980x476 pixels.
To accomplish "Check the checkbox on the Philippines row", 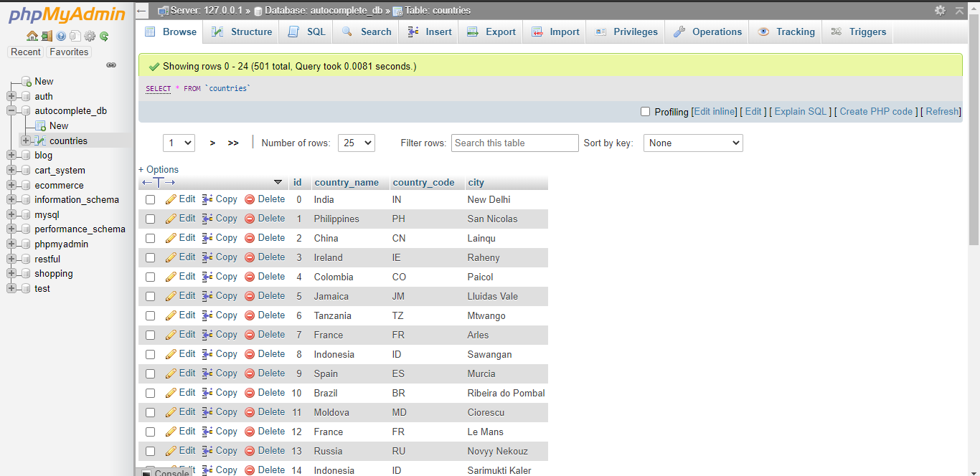I will [x=150, y=218].
